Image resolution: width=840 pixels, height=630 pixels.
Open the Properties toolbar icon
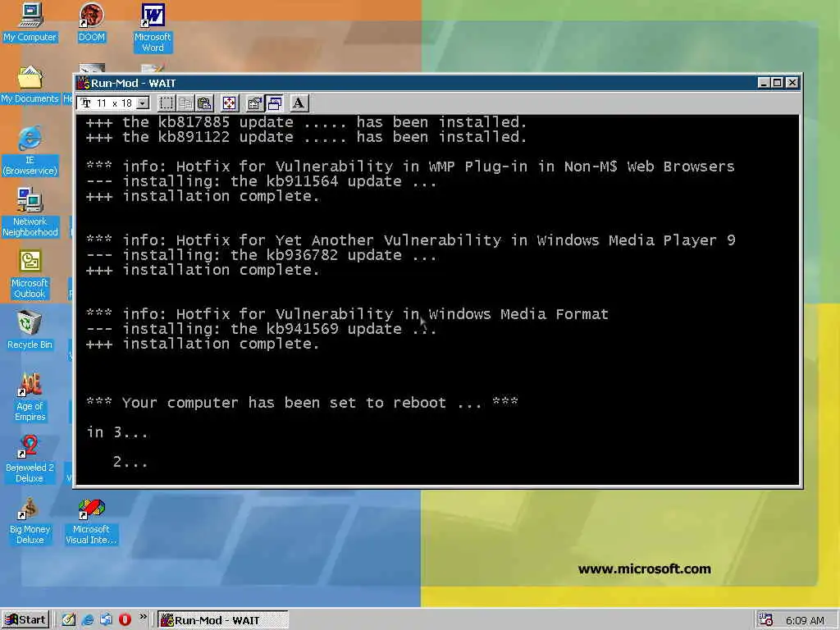point(254,103)
